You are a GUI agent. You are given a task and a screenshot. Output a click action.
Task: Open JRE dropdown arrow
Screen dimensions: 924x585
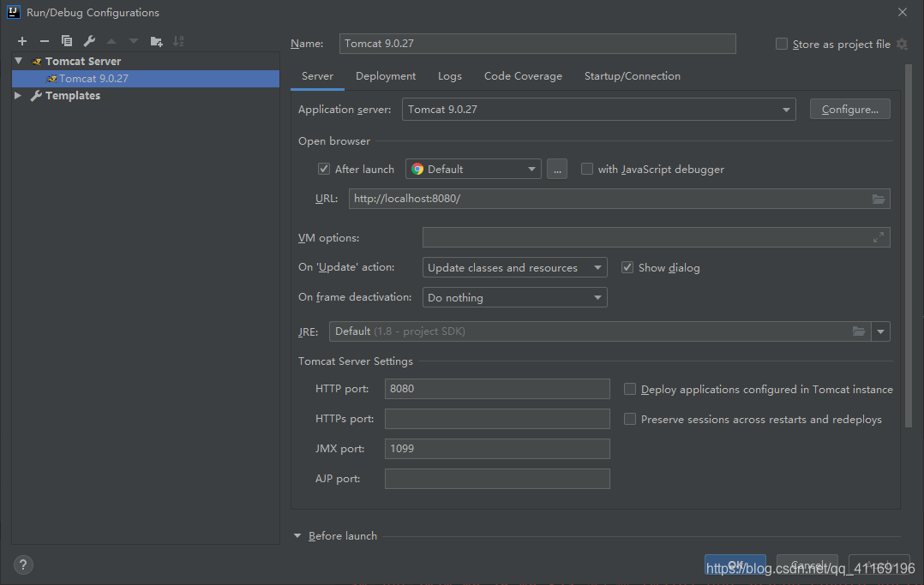click(x=880, y=331)
